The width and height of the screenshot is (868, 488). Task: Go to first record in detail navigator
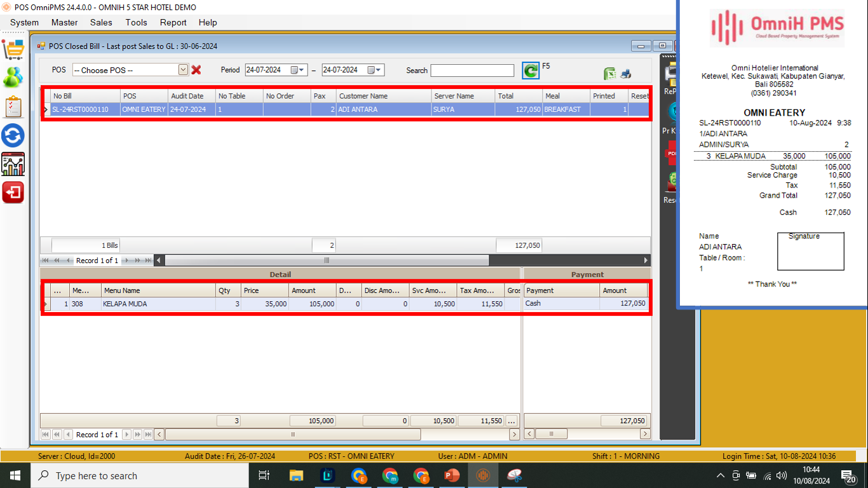46,435
